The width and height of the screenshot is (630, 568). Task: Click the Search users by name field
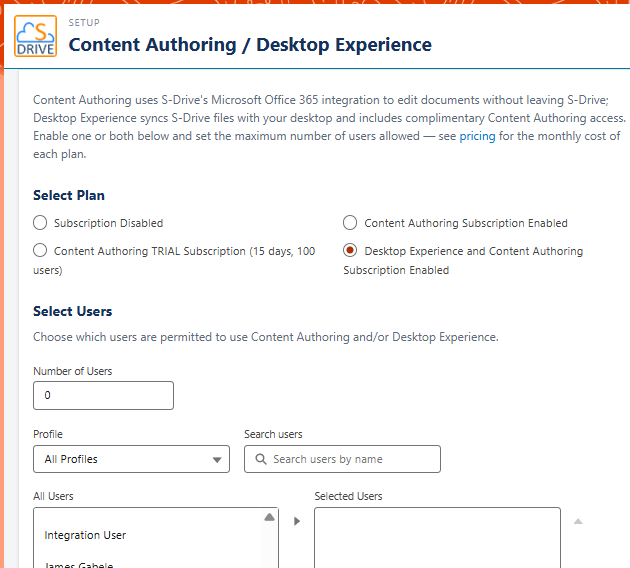[342, 459]
